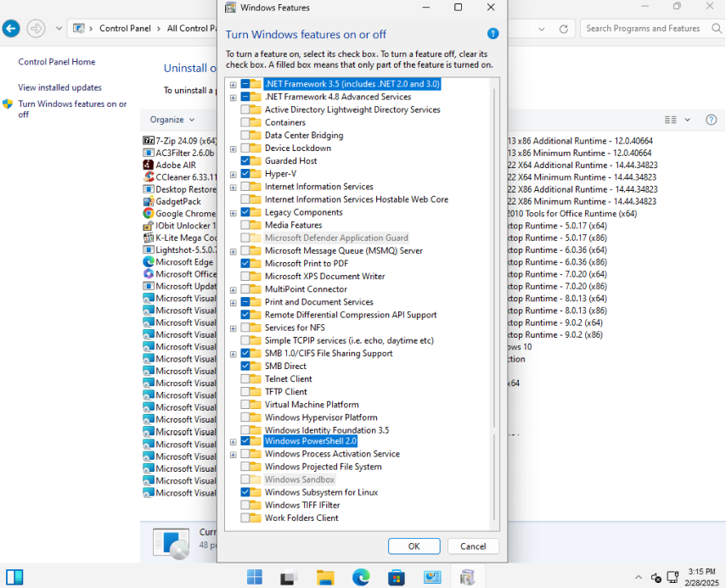Screen dimensions: 726x588
Task: Expand Internet Information Services node
Action: coord(233,188)
